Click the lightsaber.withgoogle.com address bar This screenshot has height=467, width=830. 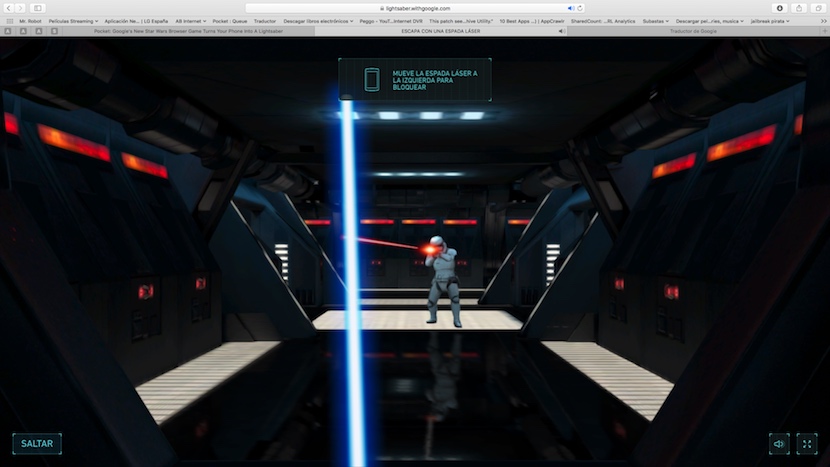point(415,8)
